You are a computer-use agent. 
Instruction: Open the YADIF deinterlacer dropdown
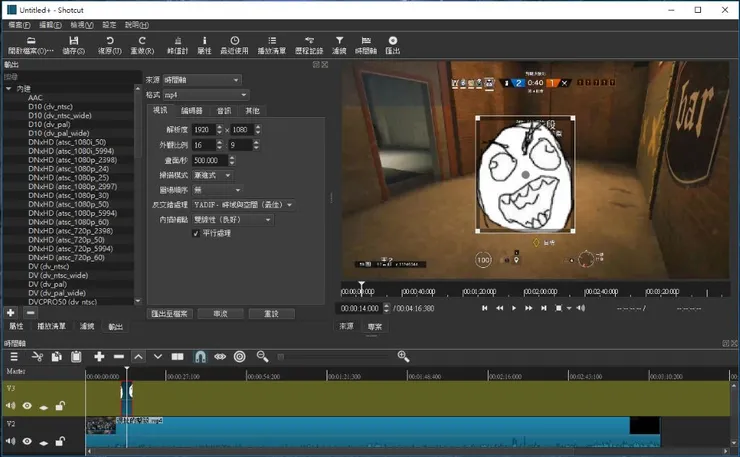(243, 205)
